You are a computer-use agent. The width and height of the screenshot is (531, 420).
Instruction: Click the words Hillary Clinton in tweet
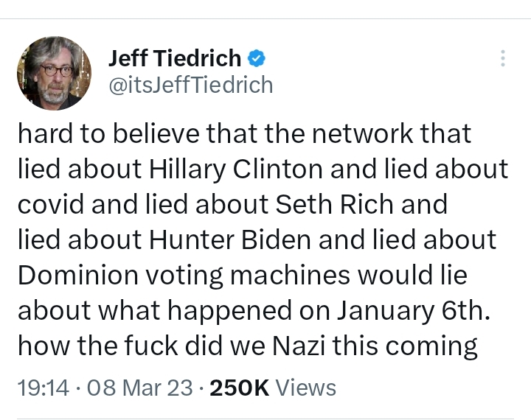pyautogui.click(x=236, y=169)
